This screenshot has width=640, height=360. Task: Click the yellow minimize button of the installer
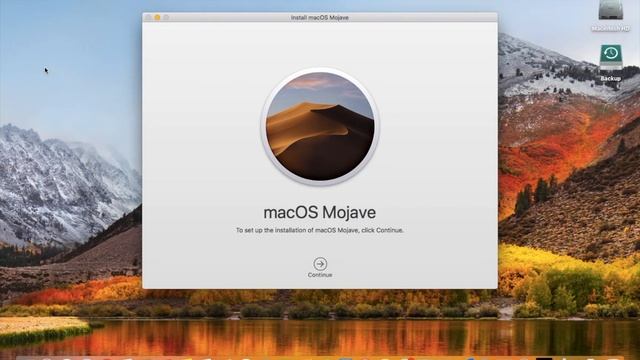[157, 18]
